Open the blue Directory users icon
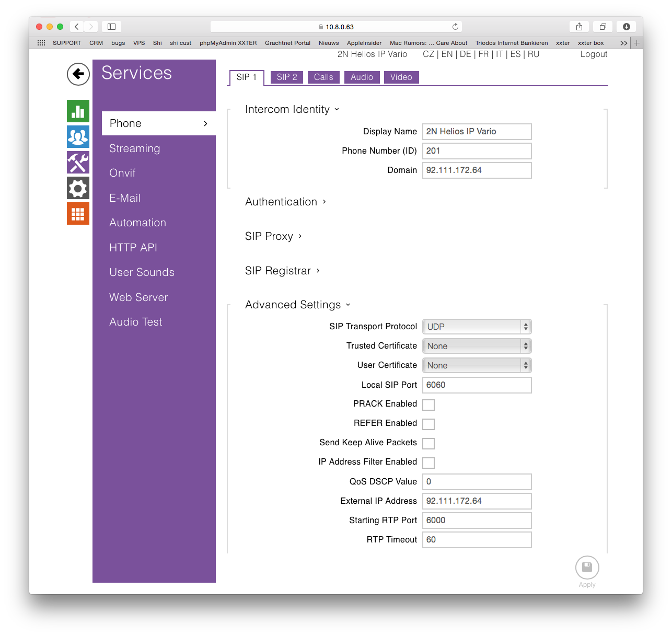 pos(78,137)
